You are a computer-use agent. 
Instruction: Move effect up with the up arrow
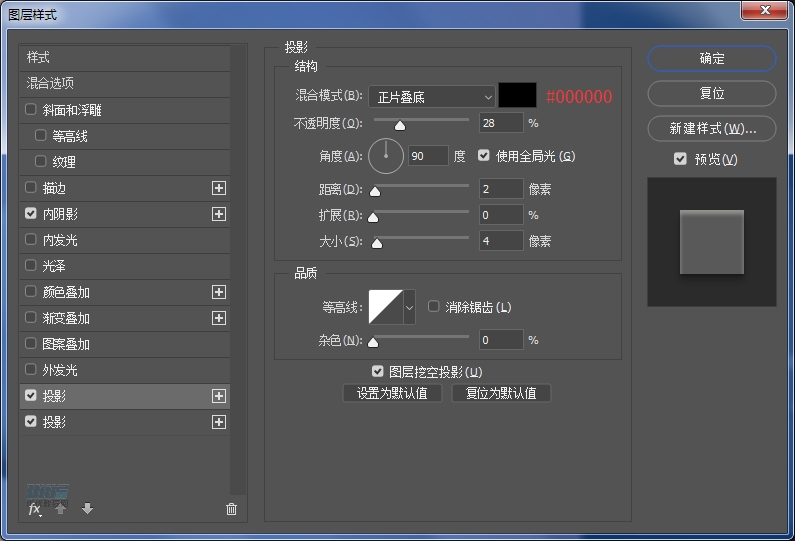(60, 509)
